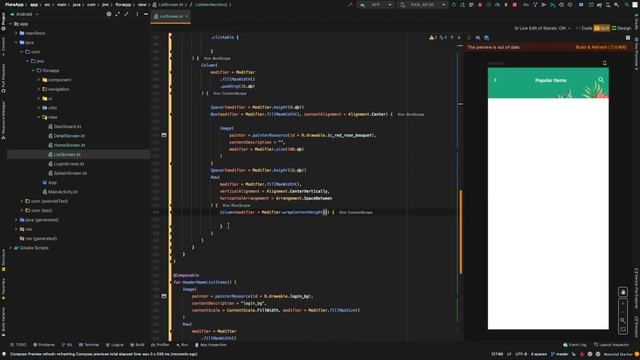The image size is (640, 360).
Task: Click the search icon in Popular Items preview
Action: [x=601, y=80]
